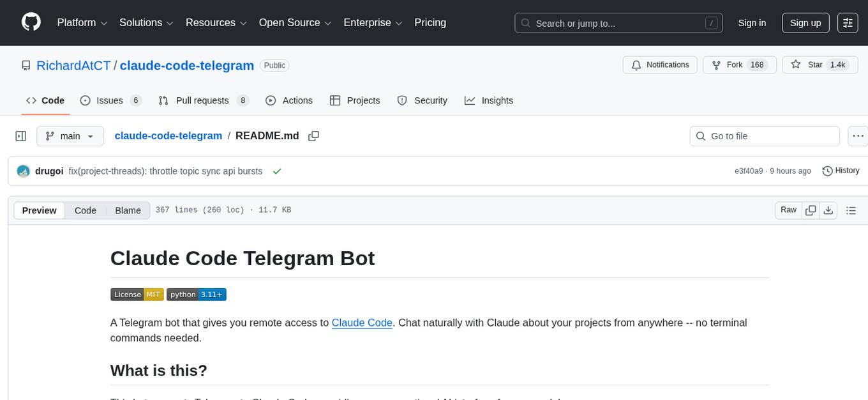Open the appearance settings icon top right
868x400 pixels.
tap(847, 22)
